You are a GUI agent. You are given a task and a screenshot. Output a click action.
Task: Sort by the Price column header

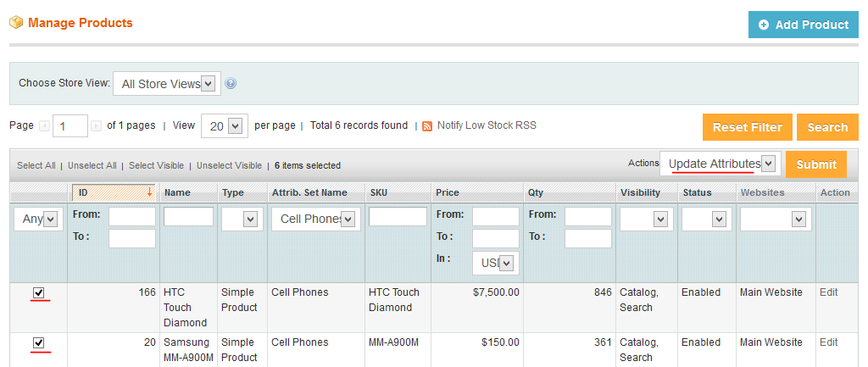[448, 192]
